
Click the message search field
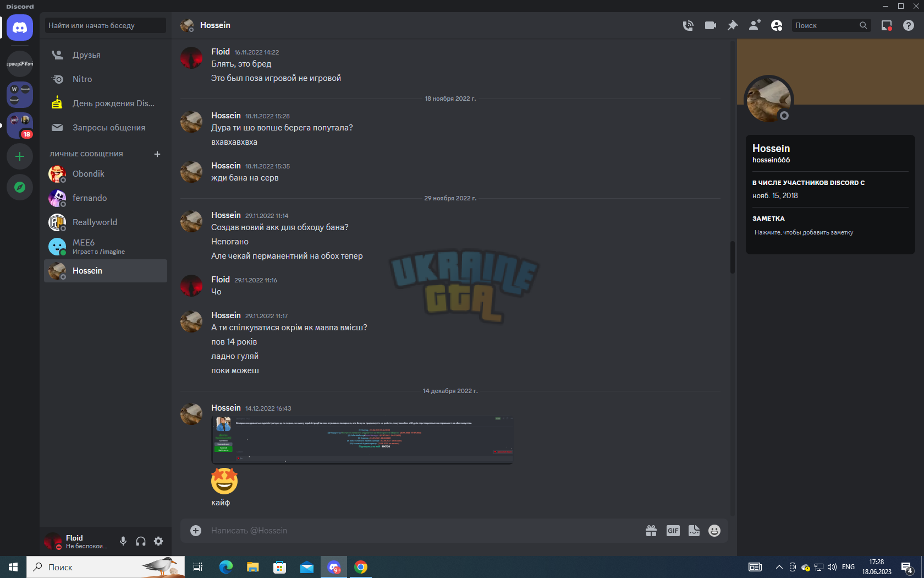pyautogui.click(x=831, y=25)
